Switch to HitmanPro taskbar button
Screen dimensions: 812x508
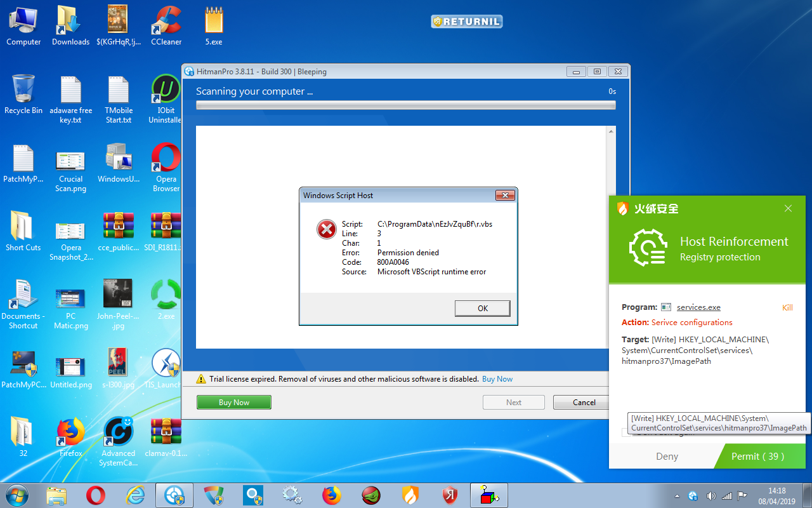[174, 495]
